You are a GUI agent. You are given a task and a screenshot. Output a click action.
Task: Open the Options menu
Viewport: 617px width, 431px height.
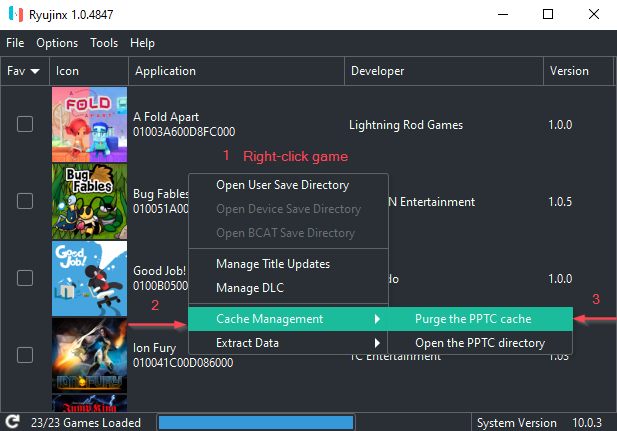pos(57,43)
